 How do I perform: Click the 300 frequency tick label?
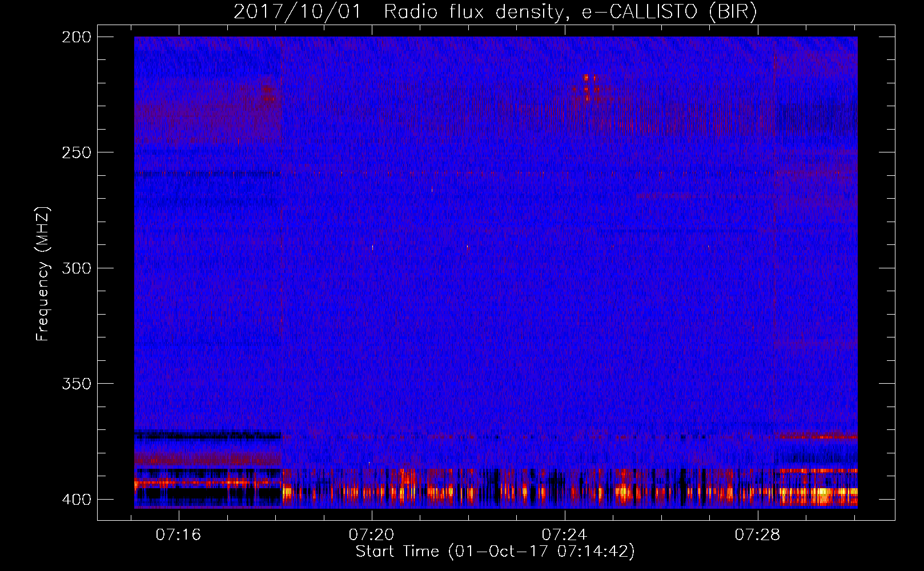pos(77,268)
